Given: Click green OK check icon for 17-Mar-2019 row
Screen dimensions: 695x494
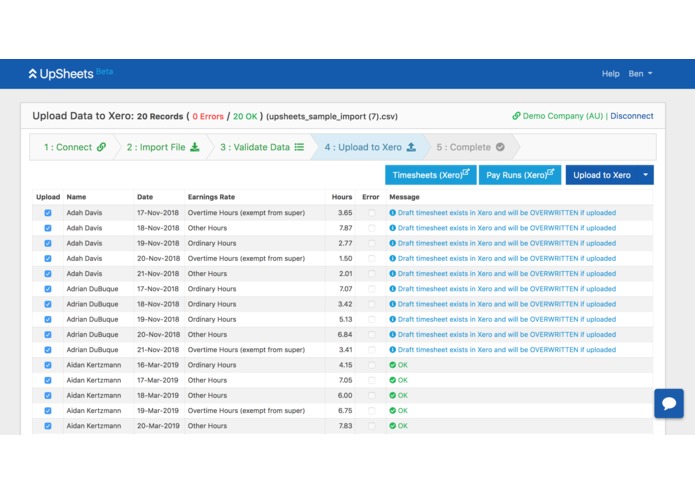Looking at the screenshot, I should pos(392,380).
